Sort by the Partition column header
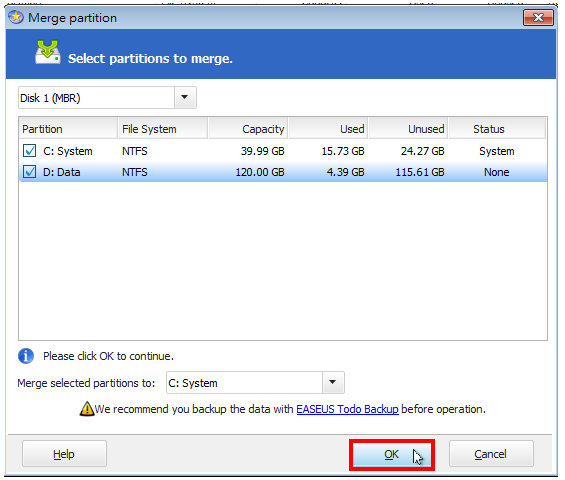 (x=68, y=129)
